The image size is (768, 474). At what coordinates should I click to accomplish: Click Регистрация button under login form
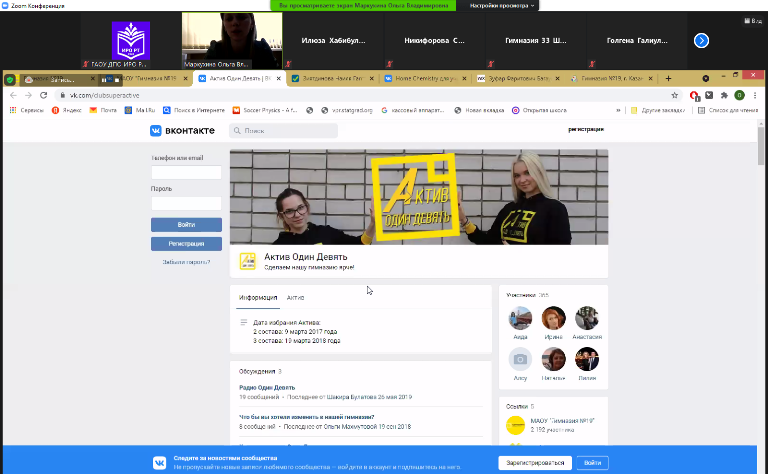[x=186, y=244]
